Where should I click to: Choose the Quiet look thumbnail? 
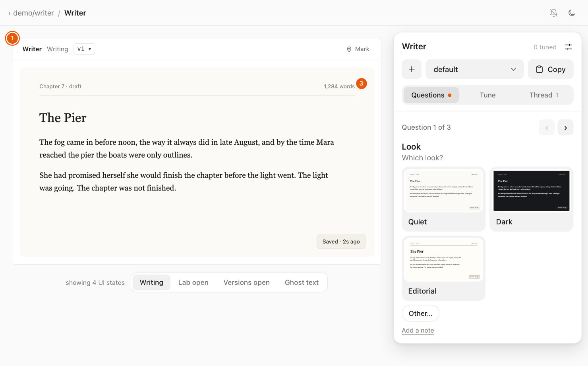click(444, 199)
